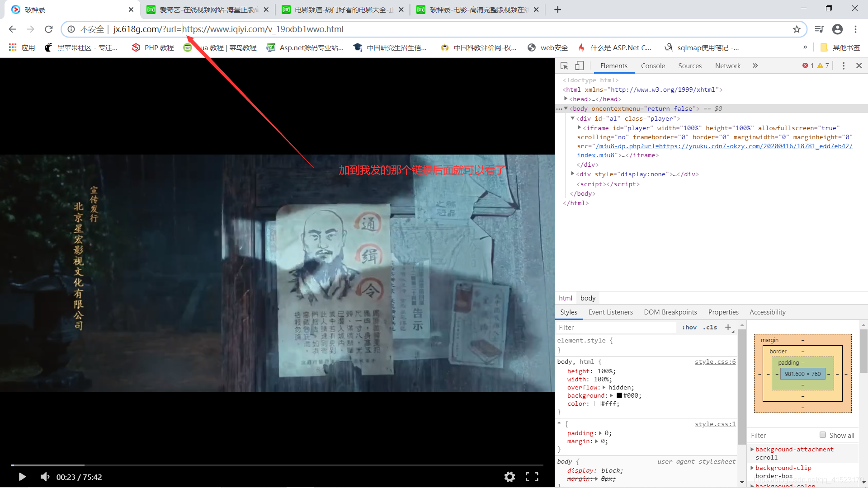
Task: Open the sqlmap使用笔记 bookmark
Action: pos(702,47)
